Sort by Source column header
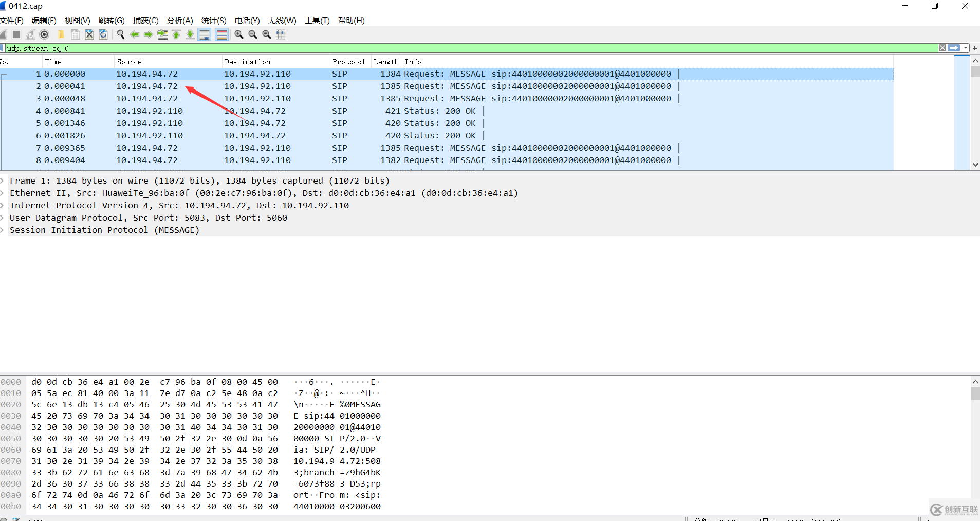The image size is (980, 521). [168, 62]
